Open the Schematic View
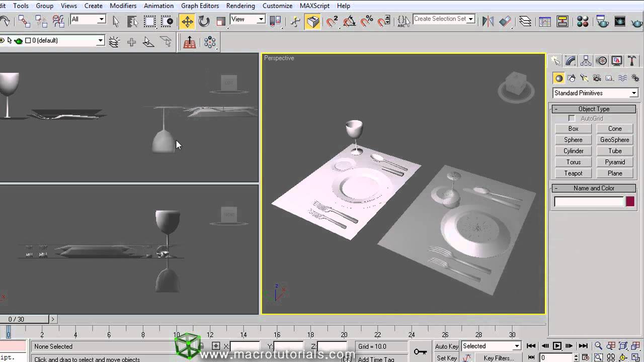Screen dimensions: 644x362 [562, 21]
